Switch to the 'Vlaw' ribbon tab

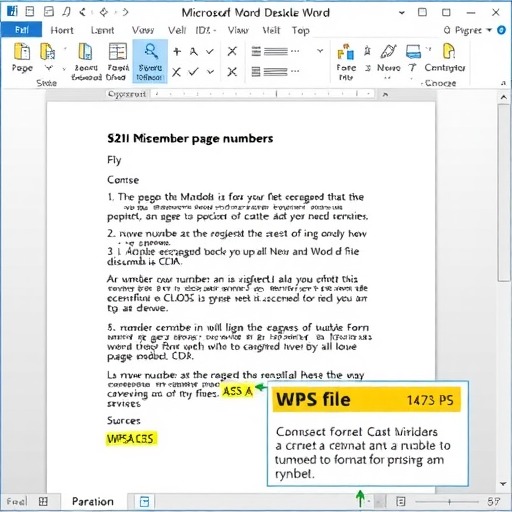pyautogui.click(x=238, y=30)
